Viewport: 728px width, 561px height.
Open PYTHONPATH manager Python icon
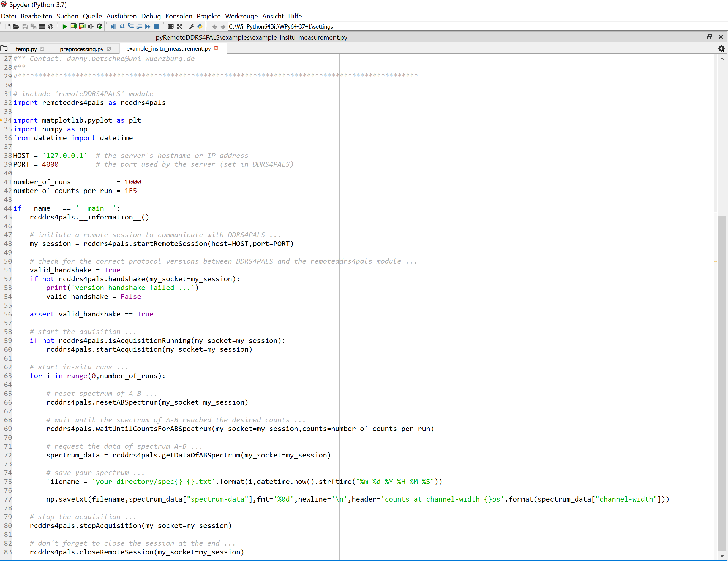click(x=200, y=27)
